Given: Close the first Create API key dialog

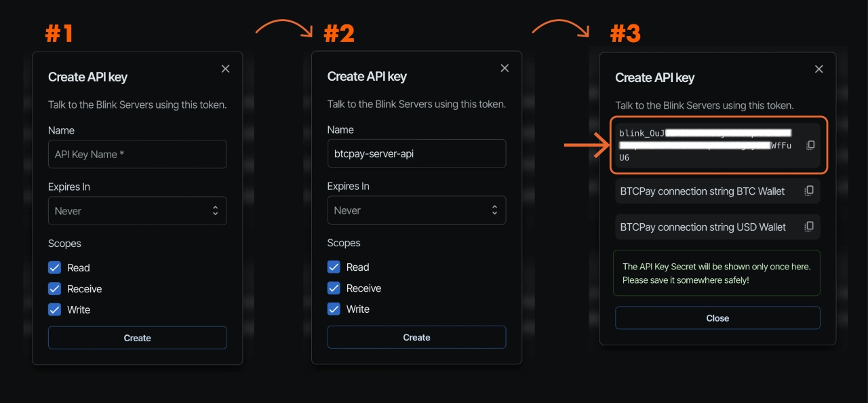Looking at the screenshot, I should pos(226,69).
